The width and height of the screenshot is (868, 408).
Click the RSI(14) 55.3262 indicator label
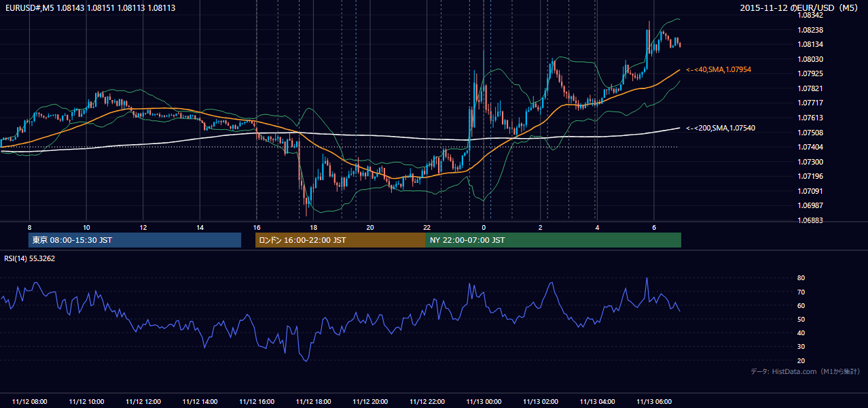click(x=30, y=258)
